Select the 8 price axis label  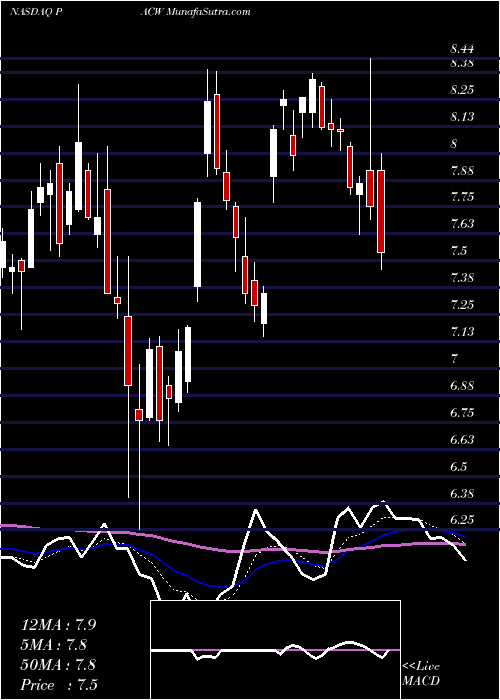[x=454, y=144]
